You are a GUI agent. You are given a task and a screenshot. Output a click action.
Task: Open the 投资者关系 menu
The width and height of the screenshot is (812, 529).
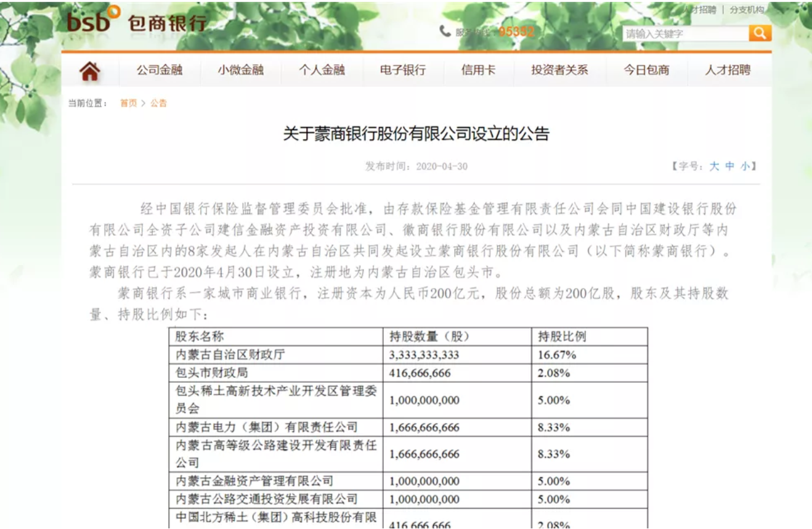559,70
